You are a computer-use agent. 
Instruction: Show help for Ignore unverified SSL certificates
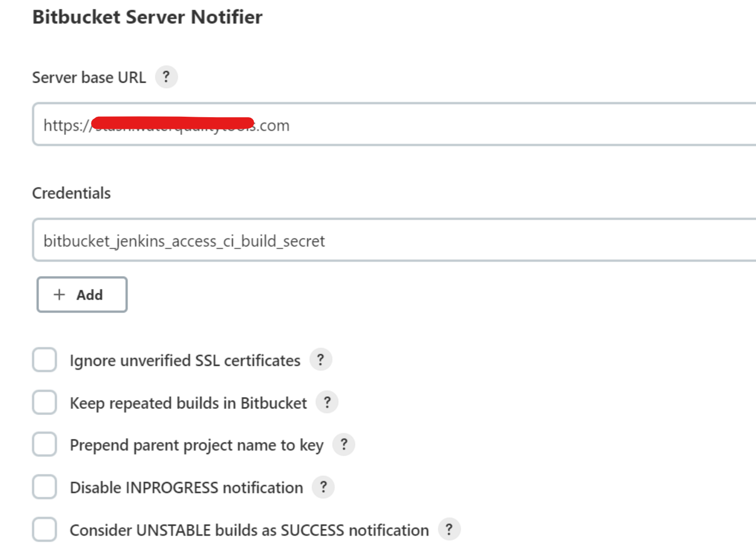point(320,360)
